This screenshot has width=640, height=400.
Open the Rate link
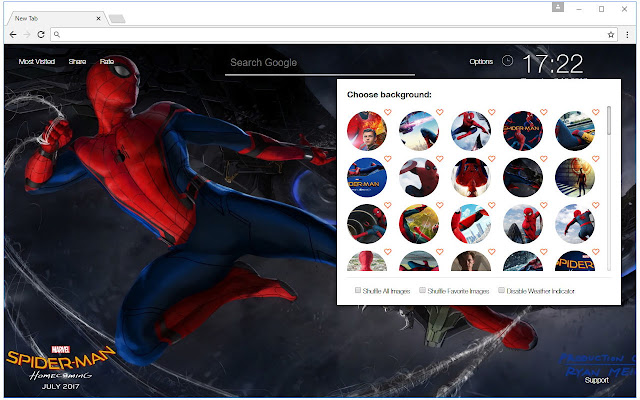107,62
